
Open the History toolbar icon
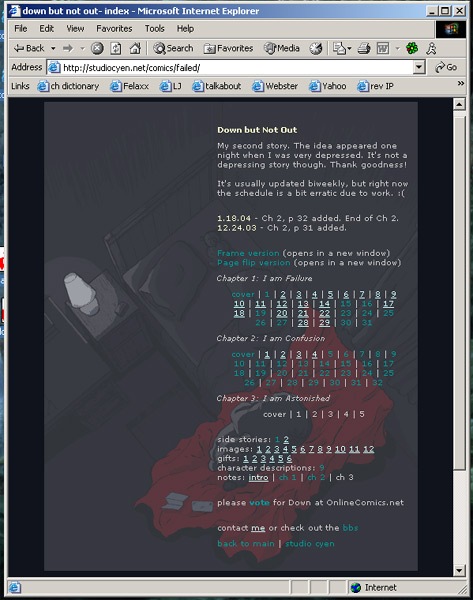[x=316, y=48]
